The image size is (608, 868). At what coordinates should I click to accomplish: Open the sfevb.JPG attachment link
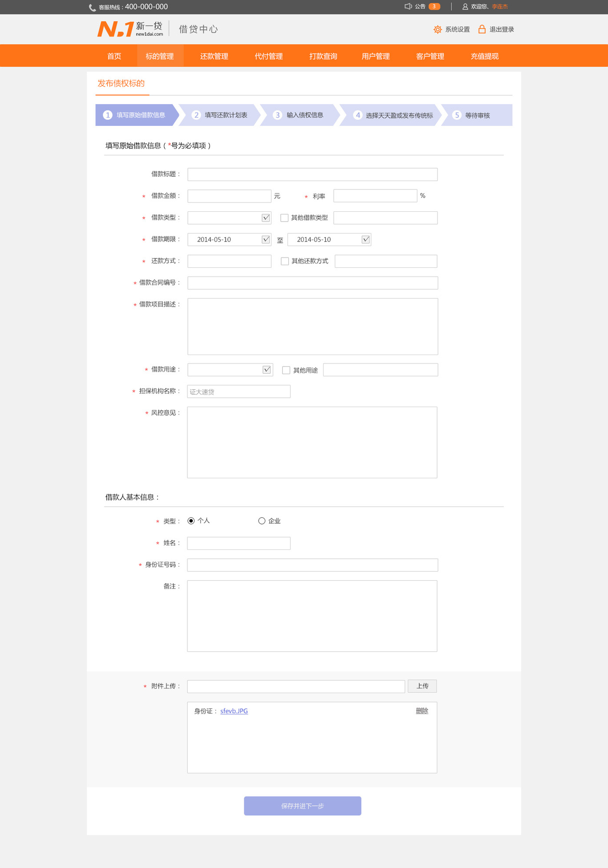(234, 711)
